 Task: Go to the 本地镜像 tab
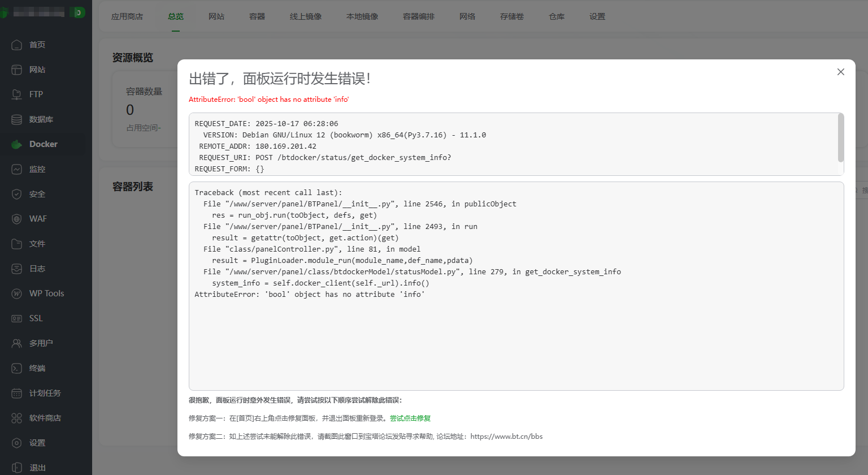click(362, 16)
